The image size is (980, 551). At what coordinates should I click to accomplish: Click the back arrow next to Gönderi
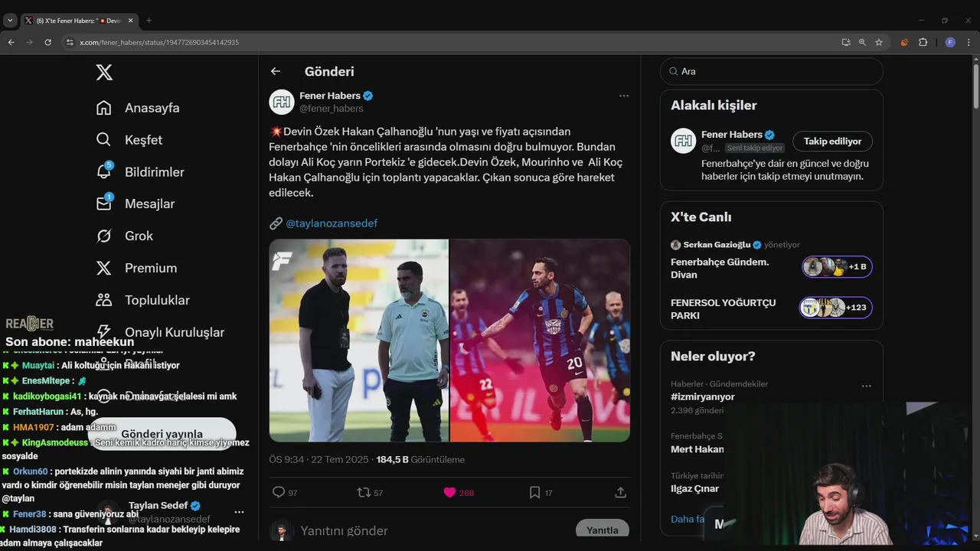276,71
